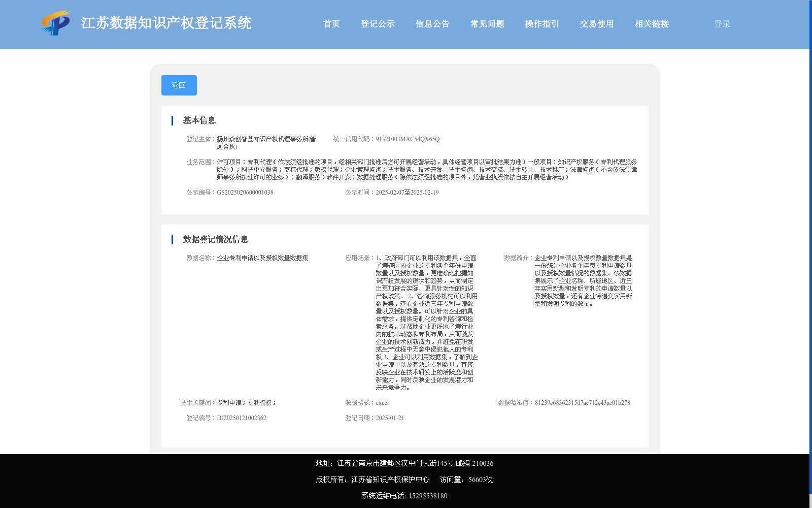
Task: Select publication period 2025-02-07至2025-02-19
Action: pos(407,193)
